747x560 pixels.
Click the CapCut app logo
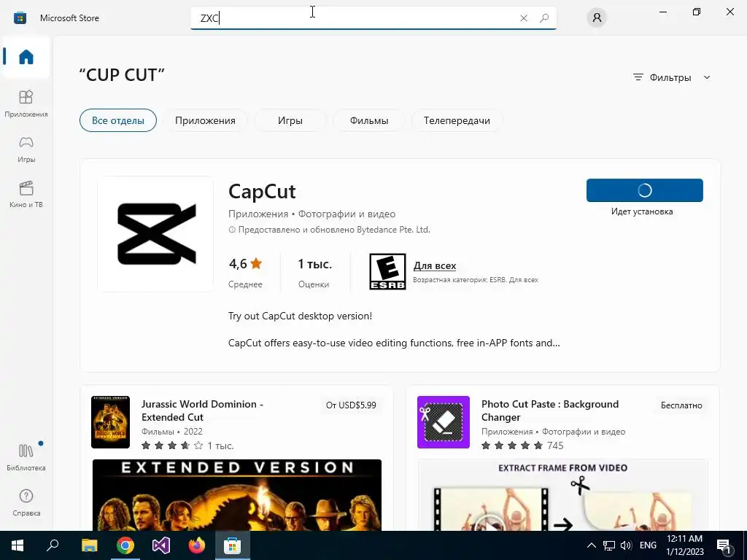click(156, 234)
